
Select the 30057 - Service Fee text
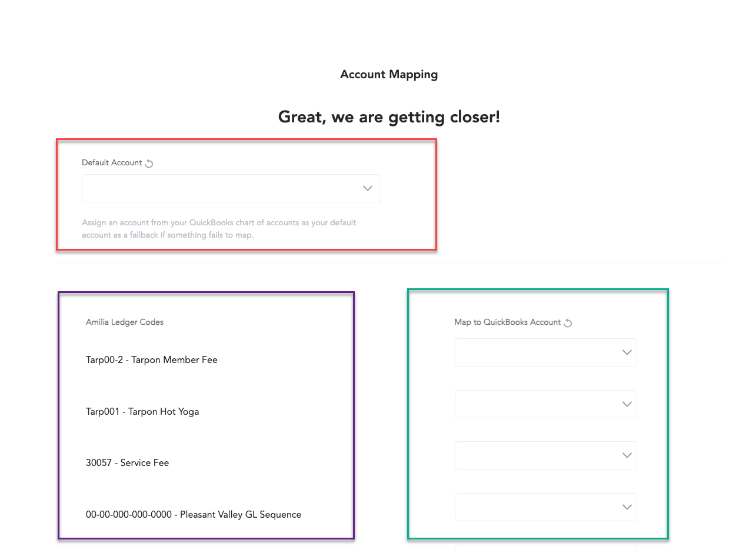127,463
